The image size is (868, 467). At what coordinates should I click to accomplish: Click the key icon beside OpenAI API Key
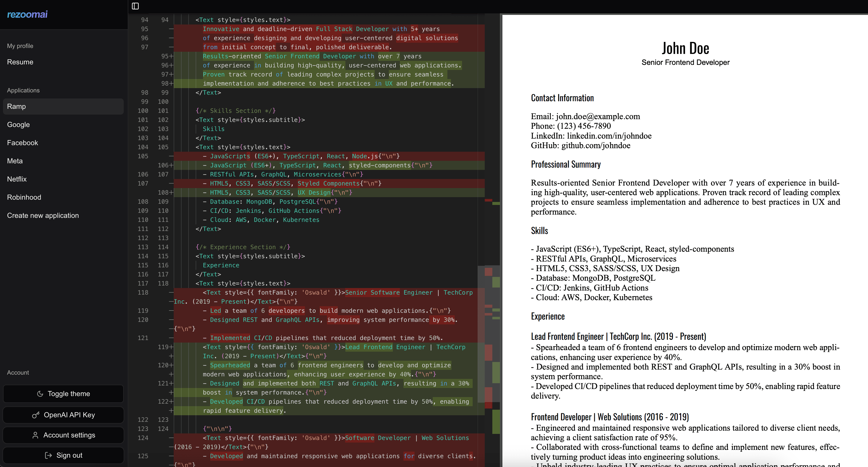click(36, 415)
